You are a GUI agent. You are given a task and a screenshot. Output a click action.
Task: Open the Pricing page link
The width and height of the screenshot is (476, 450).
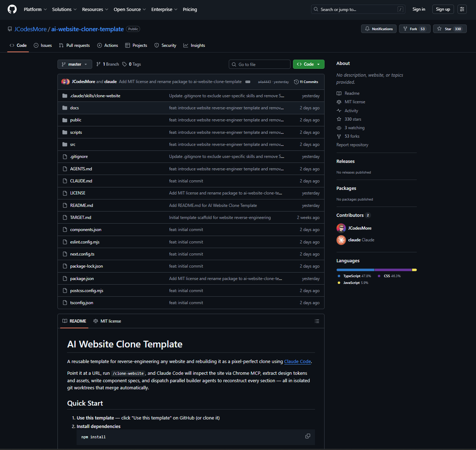[190, 9]
